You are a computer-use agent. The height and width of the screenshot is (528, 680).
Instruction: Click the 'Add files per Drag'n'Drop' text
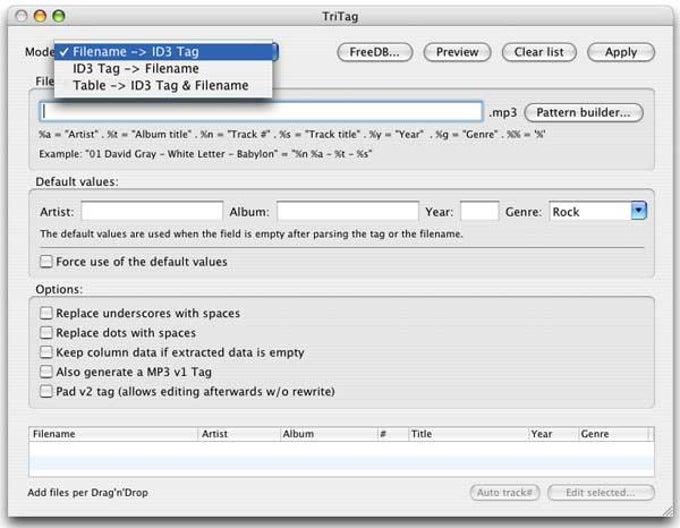point(88,492)
